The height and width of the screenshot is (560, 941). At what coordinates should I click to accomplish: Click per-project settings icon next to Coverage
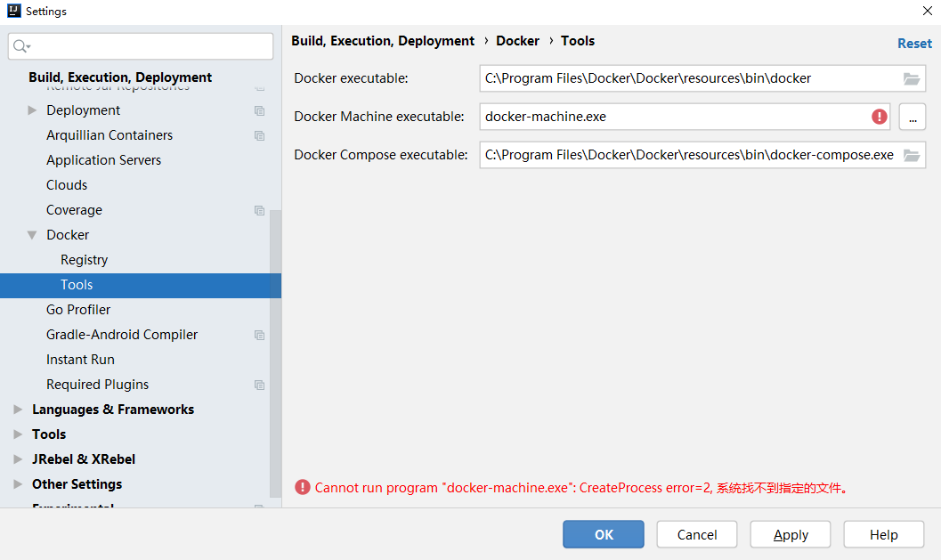tap(258, 210)
